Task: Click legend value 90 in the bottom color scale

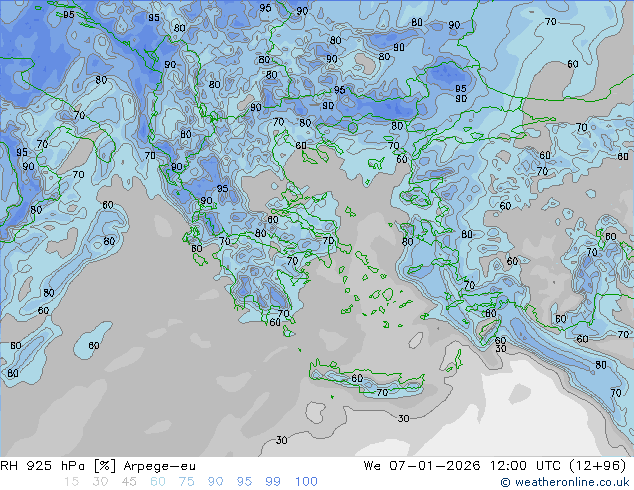Action: click(x=215, y=482)
